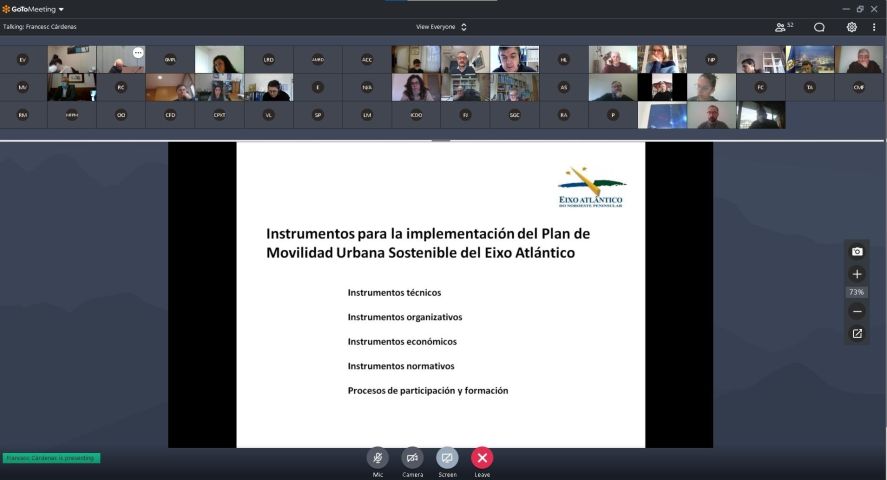887x480 pixels.
Task: Click the 73% zoom level indicator
Action: click(857, 292)
